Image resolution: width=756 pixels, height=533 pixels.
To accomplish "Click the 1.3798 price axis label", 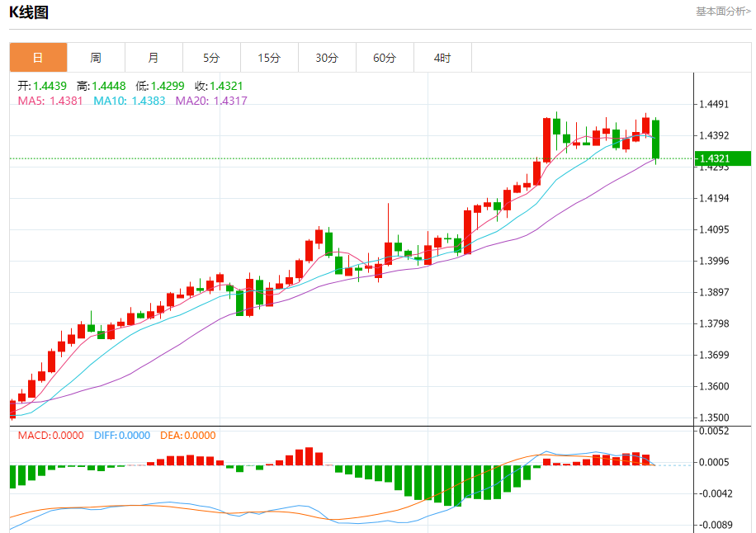I will (714, 323).
